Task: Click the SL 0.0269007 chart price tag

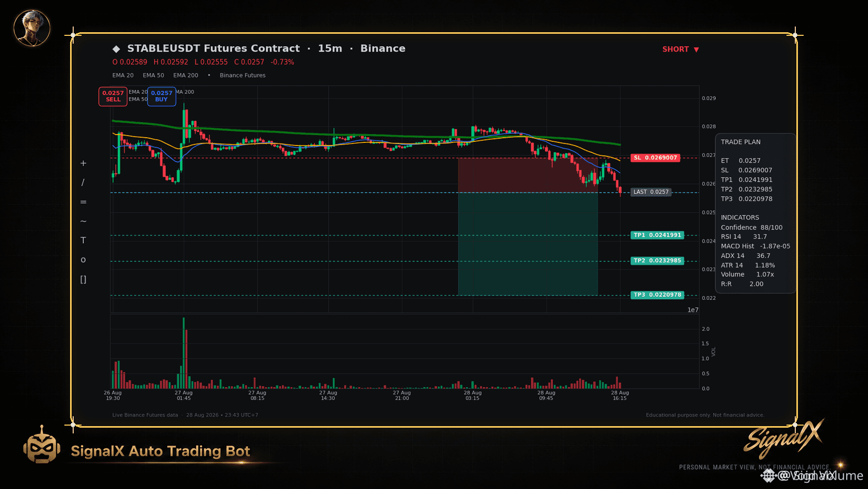Action: [656, 157]
